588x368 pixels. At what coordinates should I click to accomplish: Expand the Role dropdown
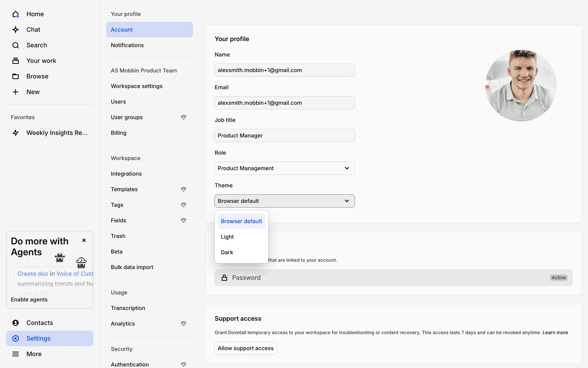(x=285, y=168)
